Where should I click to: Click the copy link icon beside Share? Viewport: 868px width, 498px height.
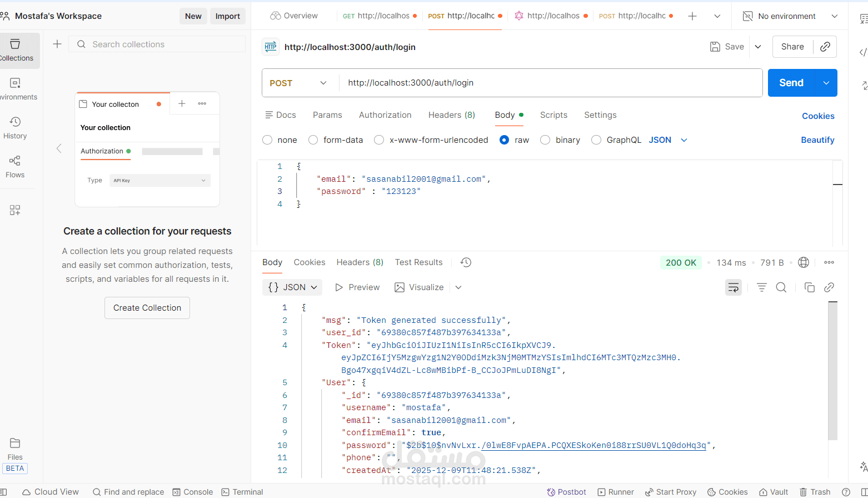pos(825,47)
